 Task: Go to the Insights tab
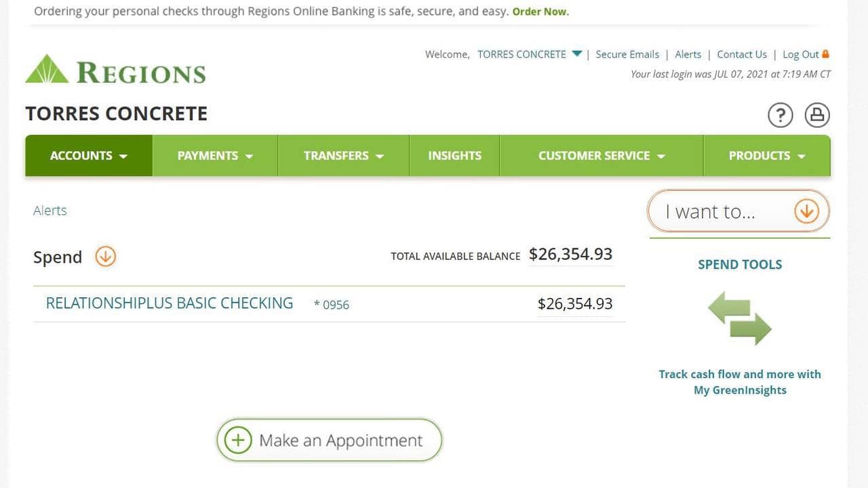(x=454, y=155)
